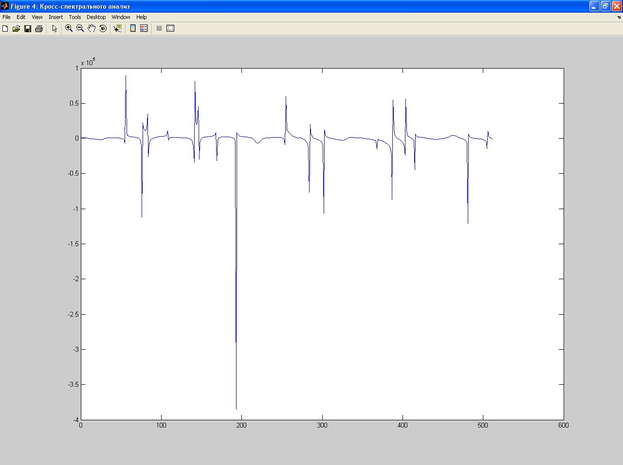Image resolution: width=623 pixels, height=465 pixels.
Task: Click the Hide Plot Tools icon
Action: [159, 29]
